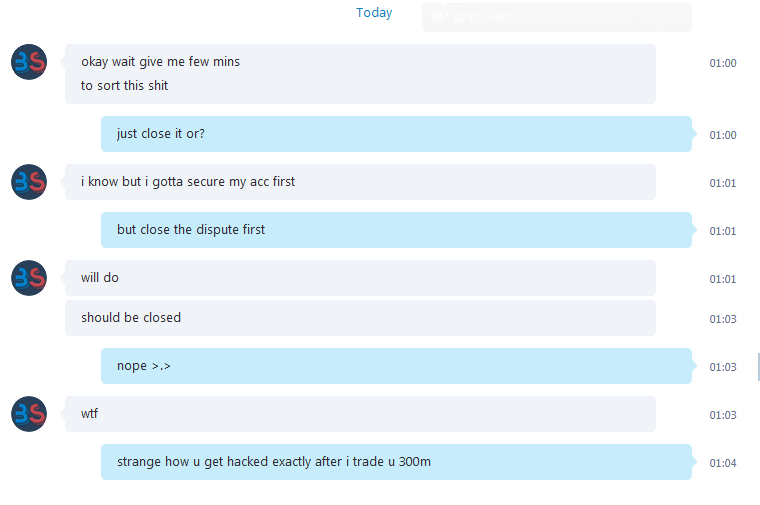Click the 01:04 timestamp

tap(723, 463)
